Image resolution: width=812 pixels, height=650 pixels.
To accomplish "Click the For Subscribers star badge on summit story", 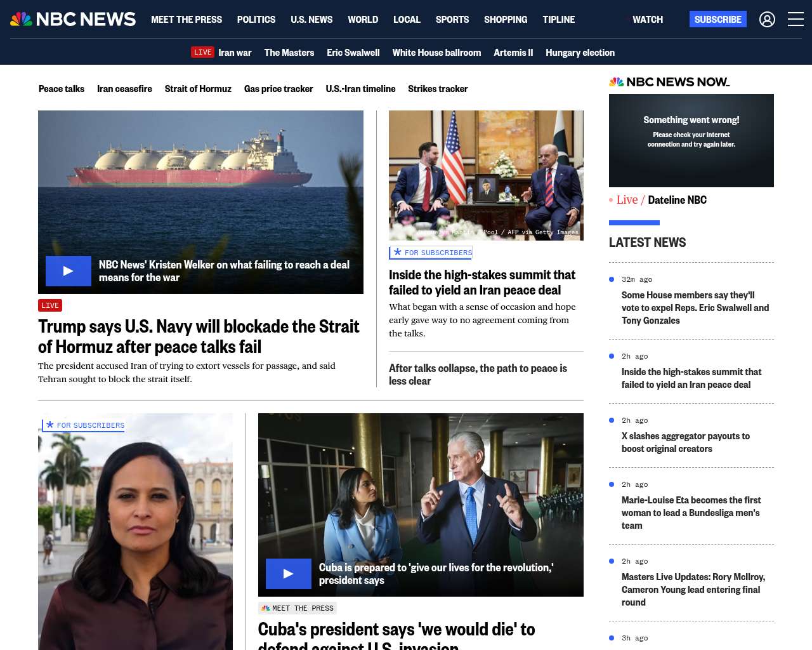I will [x=431, y=253].
